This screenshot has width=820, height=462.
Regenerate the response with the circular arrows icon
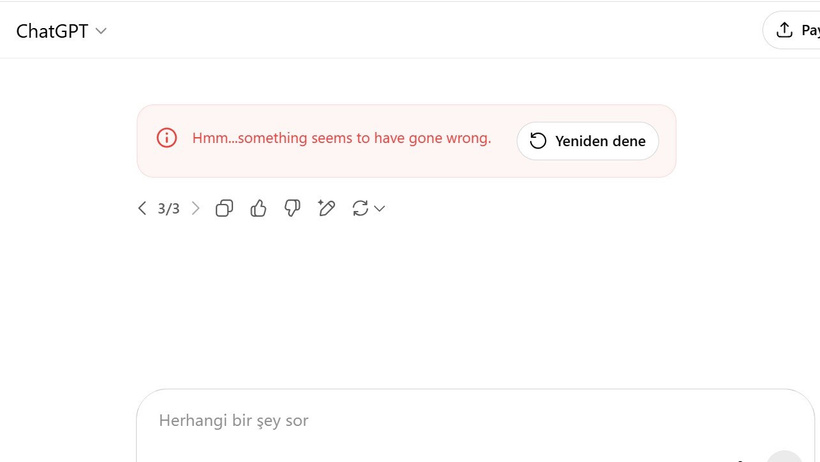tap(360, 208)
